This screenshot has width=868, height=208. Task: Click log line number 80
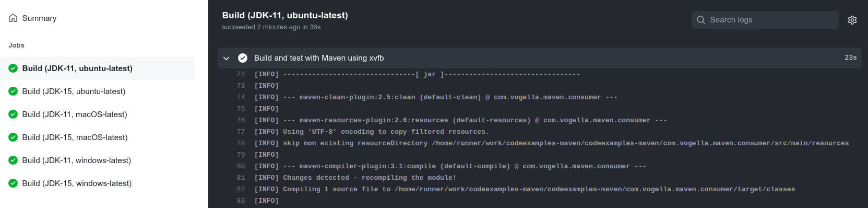pyautogui.click(x=241, y=166)
